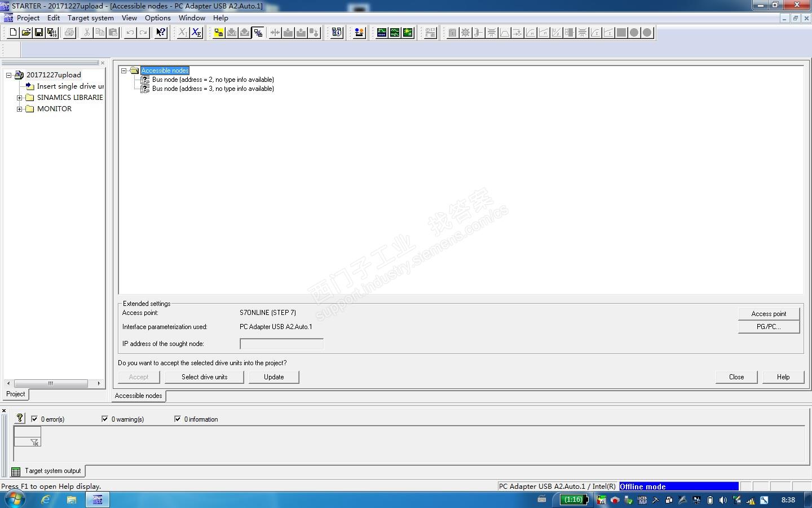
Task: Click the STARTER app taskbar button
Action: (98, 500)
